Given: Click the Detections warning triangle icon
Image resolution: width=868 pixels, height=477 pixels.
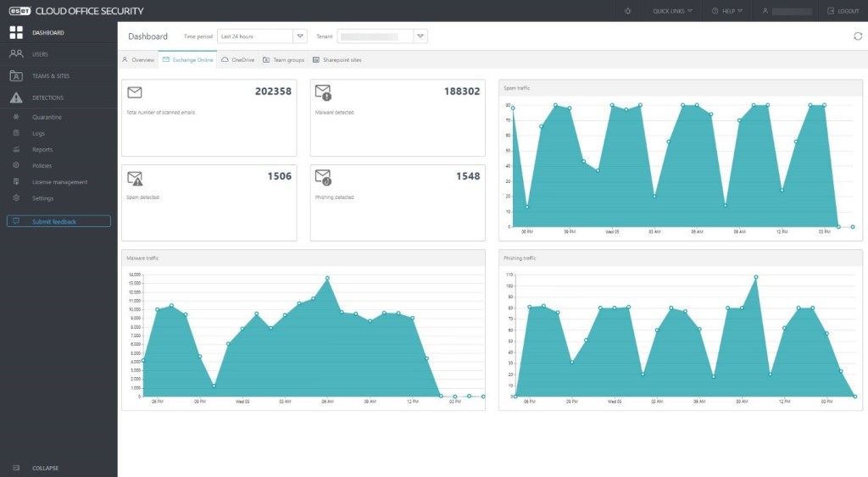Looking at the screenshot, I should (x=16, y=97).
